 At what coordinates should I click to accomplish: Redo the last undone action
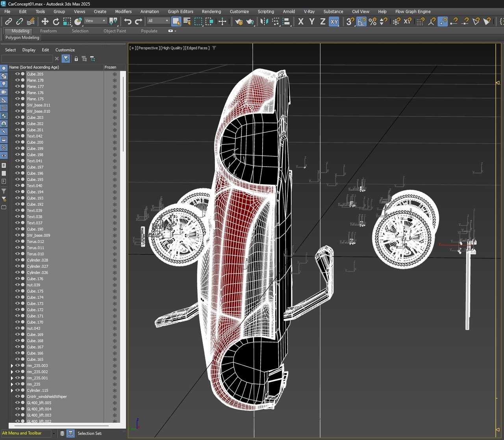(139, 21)
